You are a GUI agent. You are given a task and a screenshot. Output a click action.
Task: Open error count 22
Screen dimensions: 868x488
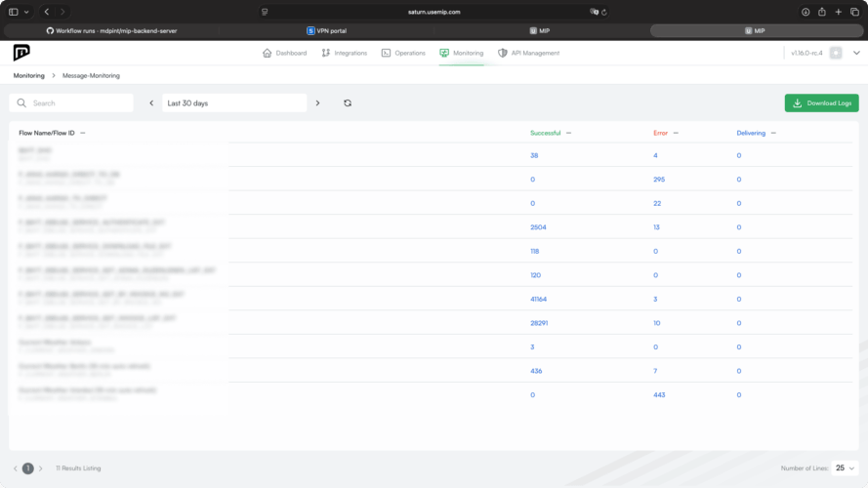click(657, 203)
